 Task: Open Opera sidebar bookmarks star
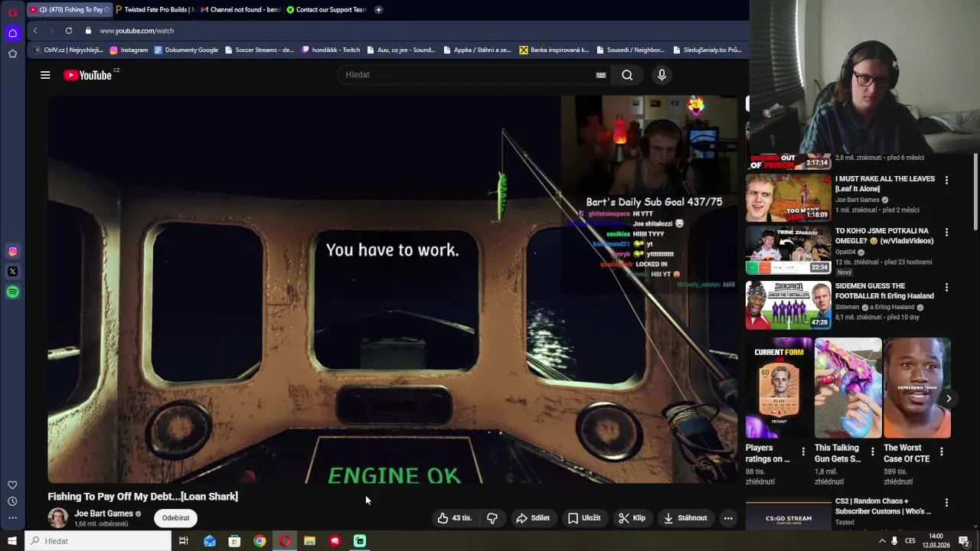[x=12, y=54]
